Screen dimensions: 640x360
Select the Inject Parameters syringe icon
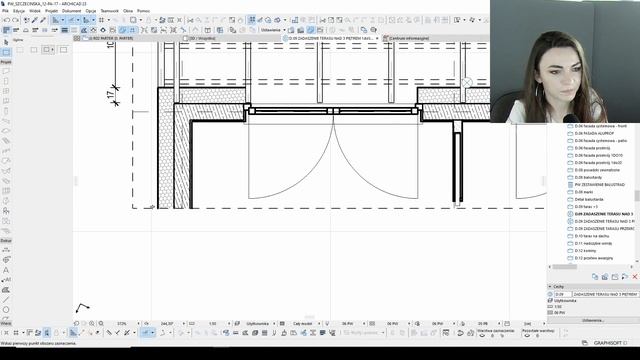43,20
